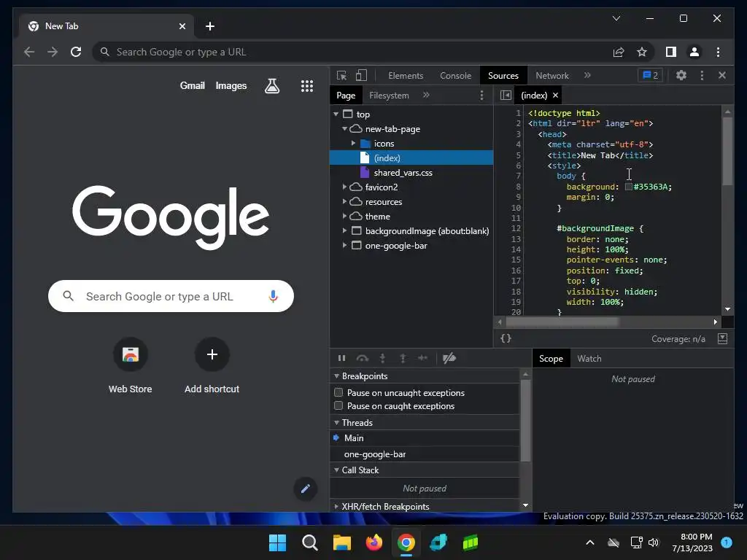Select the Main thread
This screenshot has height=560, width=747.
click(425, 437)
